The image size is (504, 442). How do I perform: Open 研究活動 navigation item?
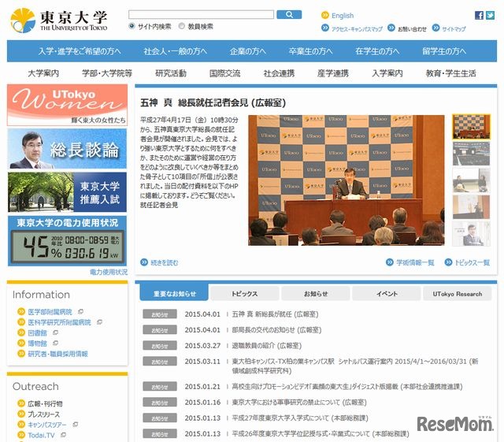click(171, 73)
